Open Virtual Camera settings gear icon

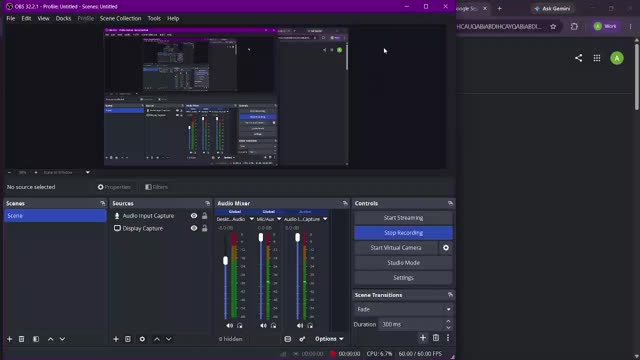(x=446, y=248)
